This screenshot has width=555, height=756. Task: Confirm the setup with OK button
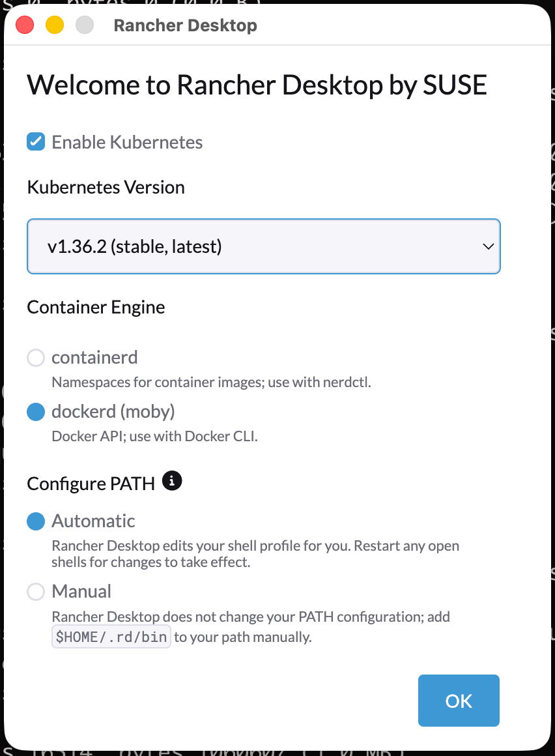click(x=459, y=701)
